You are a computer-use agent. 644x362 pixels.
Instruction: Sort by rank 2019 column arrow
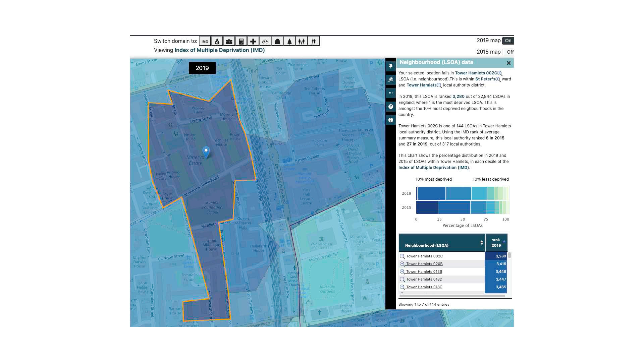tap(504, 241)
